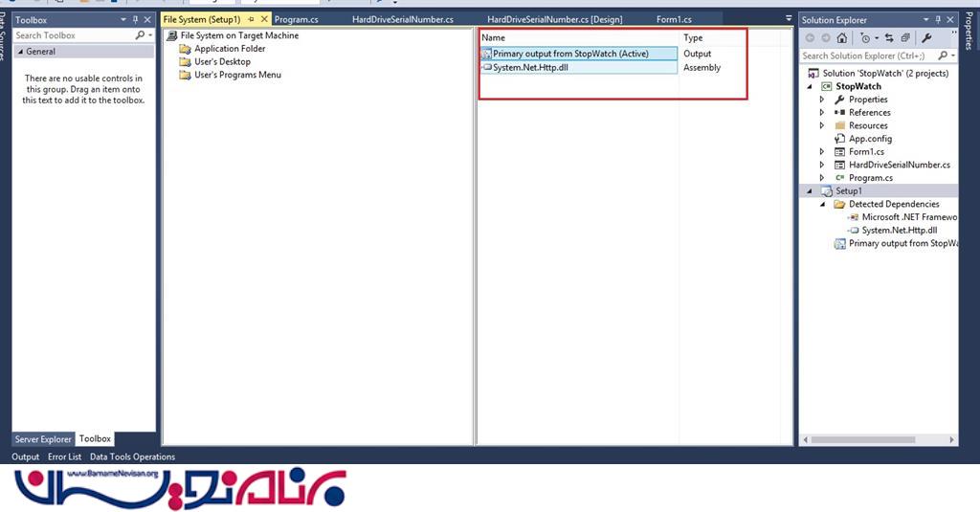The image size is (980, 512).
Task: Click the App.config file icon
Action: [x=840, y=139]
